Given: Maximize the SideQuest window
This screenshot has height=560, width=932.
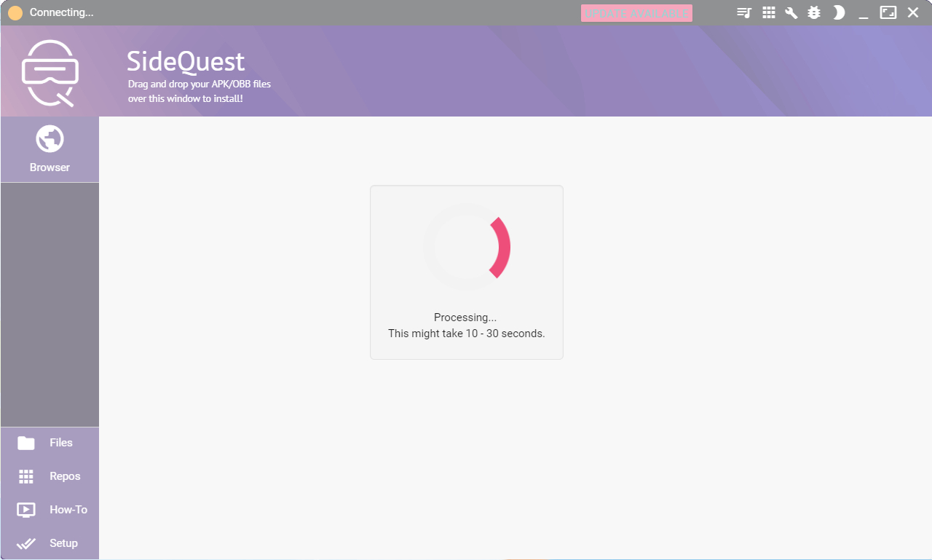Looking at the screenshot, I should coord(888,12).
